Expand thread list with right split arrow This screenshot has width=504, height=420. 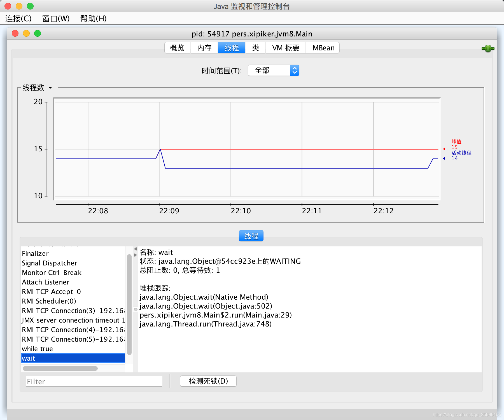tap(136, 255)
